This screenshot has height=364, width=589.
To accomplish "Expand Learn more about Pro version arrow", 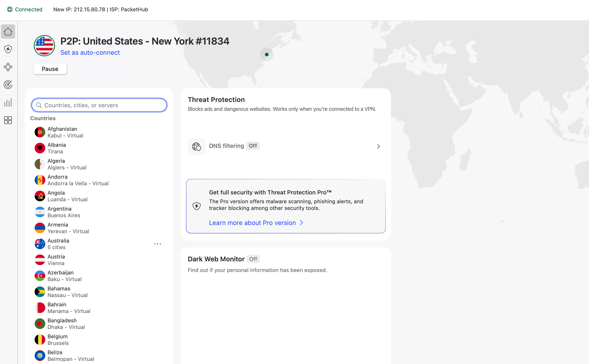I will tap(301, 223).
